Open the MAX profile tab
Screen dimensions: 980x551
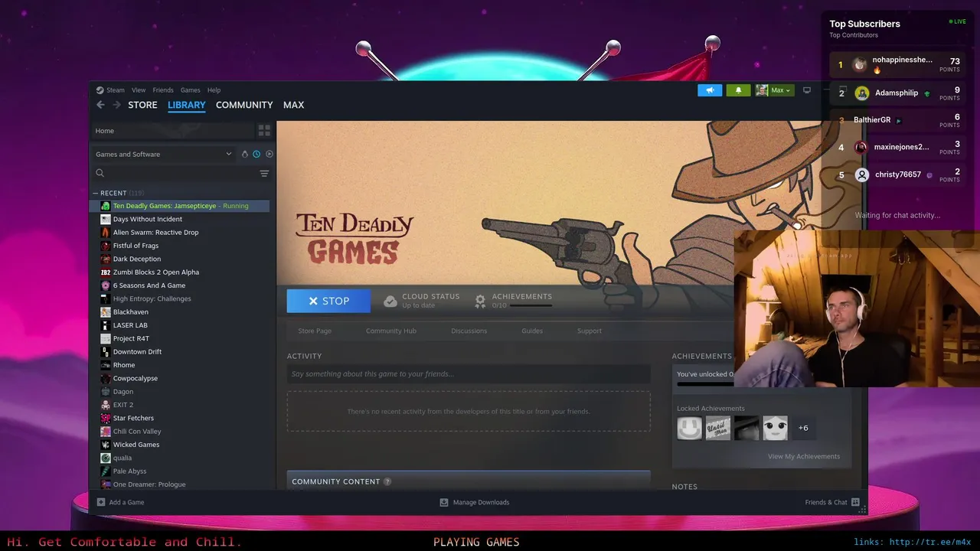coord(294,105)
